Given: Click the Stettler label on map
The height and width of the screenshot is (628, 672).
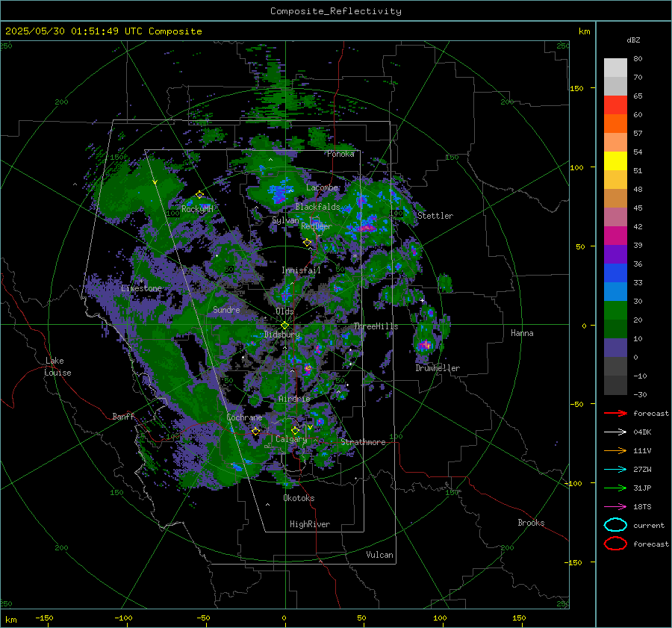Looking at the screenshot, I should [435, 216].
